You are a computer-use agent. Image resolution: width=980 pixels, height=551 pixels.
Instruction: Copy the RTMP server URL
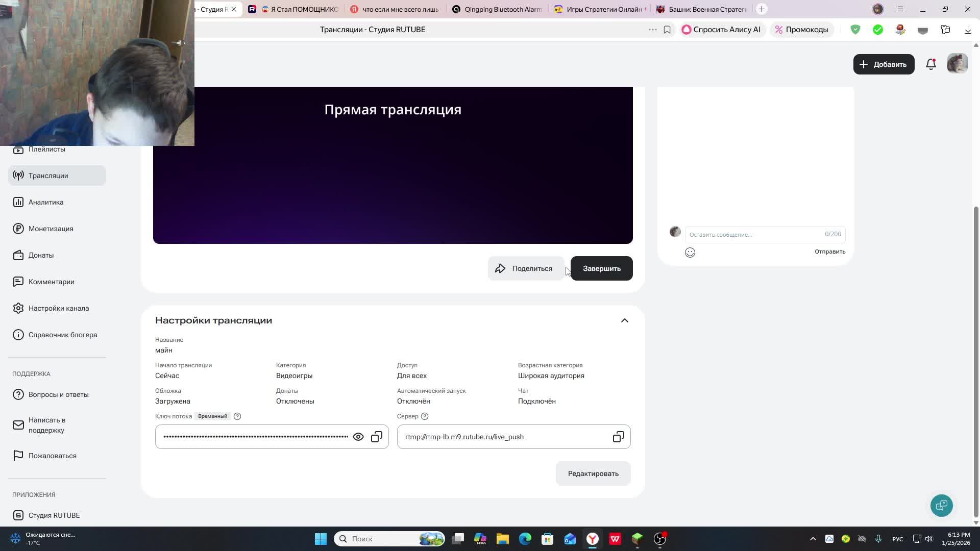pyautogui.click(x=618, y=437)
